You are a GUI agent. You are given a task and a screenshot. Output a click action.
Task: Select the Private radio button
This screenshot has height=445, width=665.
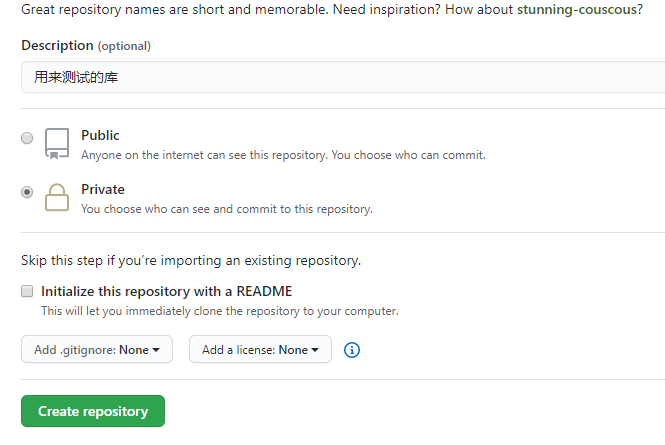pos(27,192)
